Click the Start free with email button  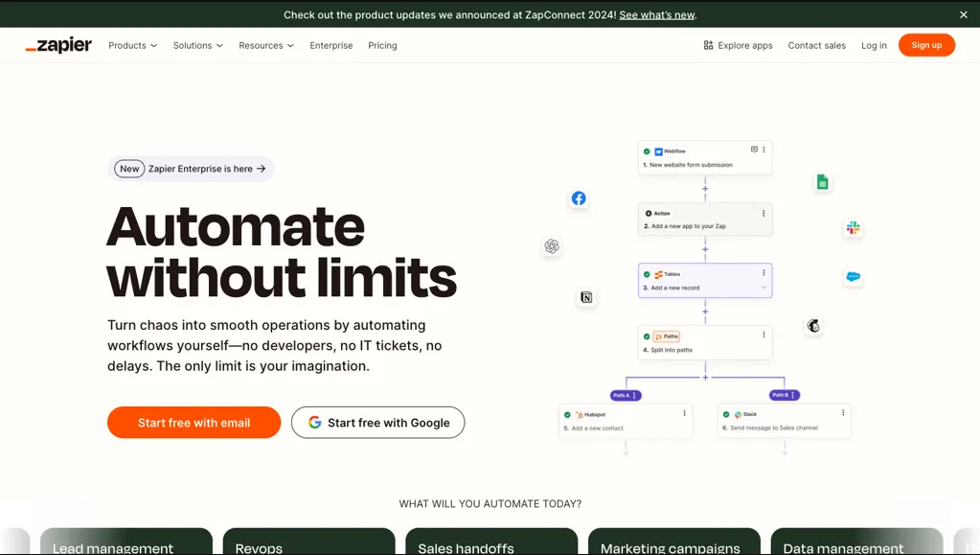click(194, 423)
